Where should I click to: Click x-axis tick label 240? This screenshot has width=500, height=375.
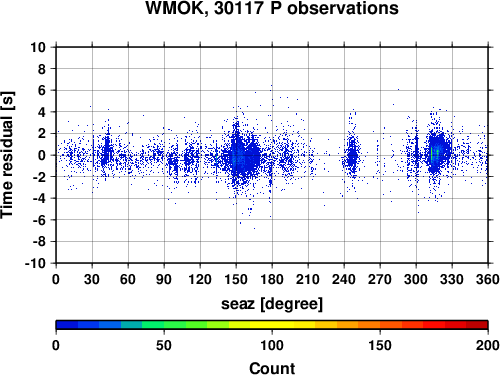point(344,279)
